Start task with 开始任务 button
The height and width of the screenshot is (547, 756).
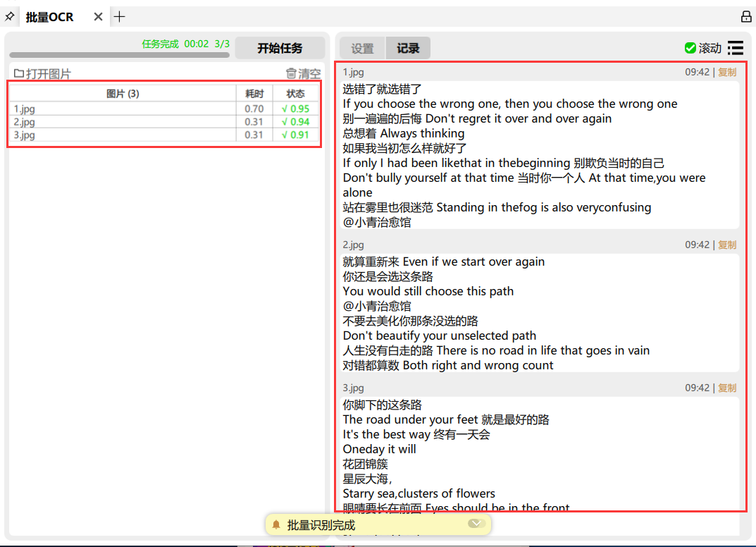280,48
